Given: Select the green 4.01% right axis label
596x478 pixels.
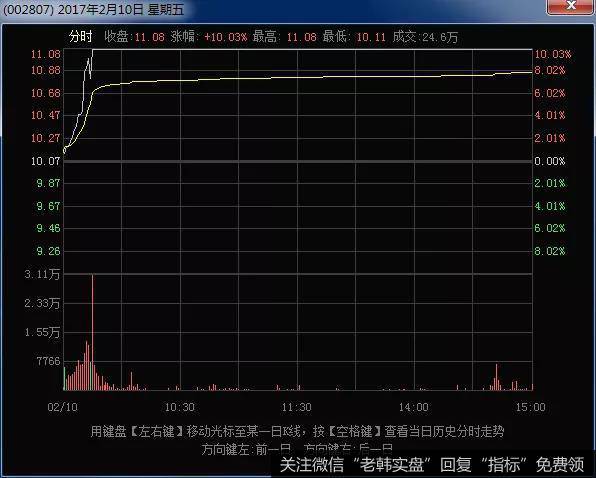Looking at the screenshot, I should pos(550,206).
